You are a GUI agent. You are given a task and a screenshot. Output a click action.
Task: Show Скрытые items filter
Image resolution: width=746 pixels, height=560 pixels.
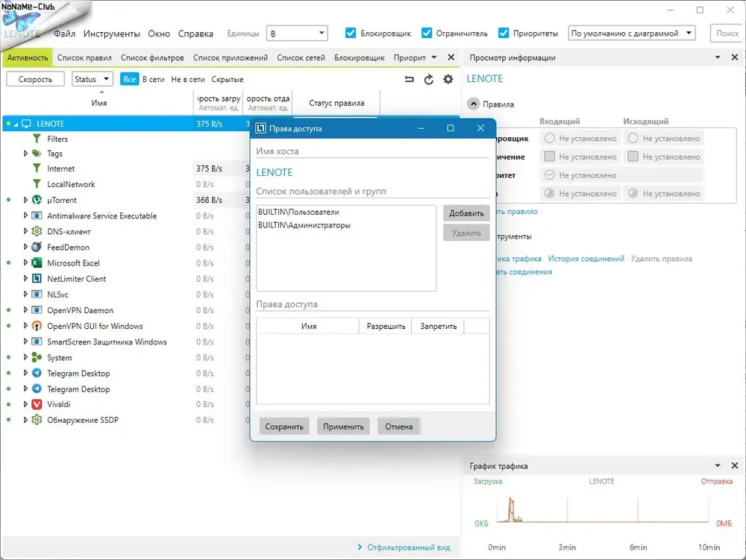[x=228, y=79]
